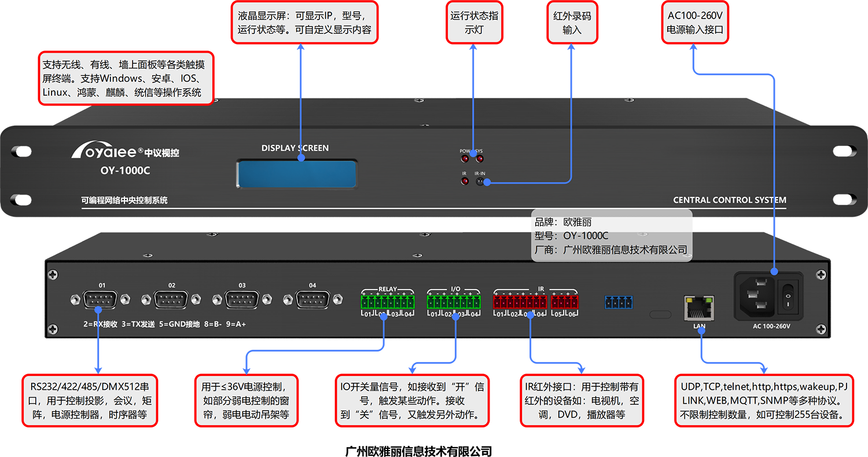Click the UDP,TCP,telnet protocols callout

tap(763, 401)
